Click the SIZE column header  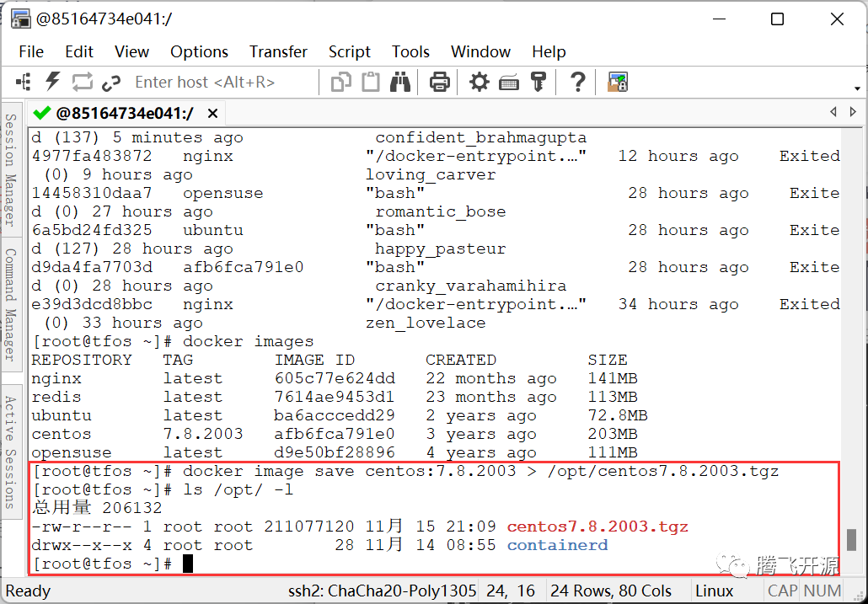pos(608,360)
